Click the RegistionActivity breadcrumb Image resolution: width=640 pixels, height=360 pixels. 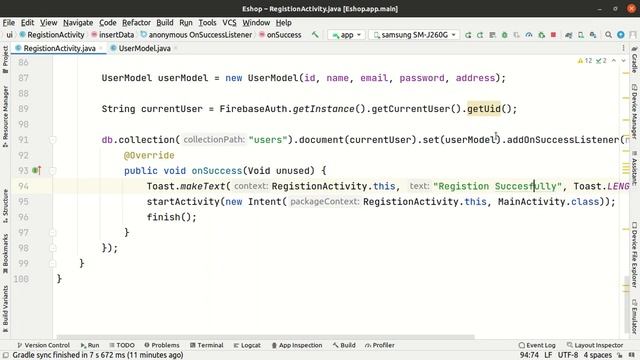point(52,35)
